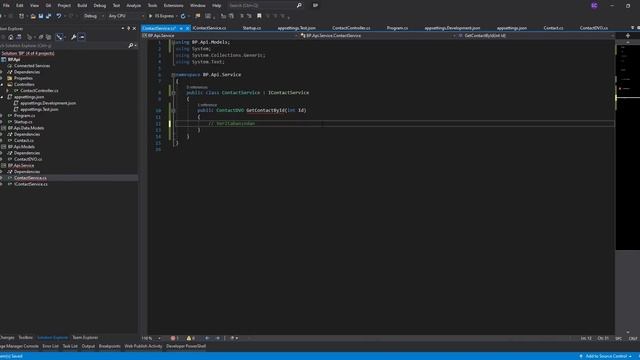Click the search magnifier icon in title bar
The width and height of the screenshot is (640, 360).
pos(299,6)
